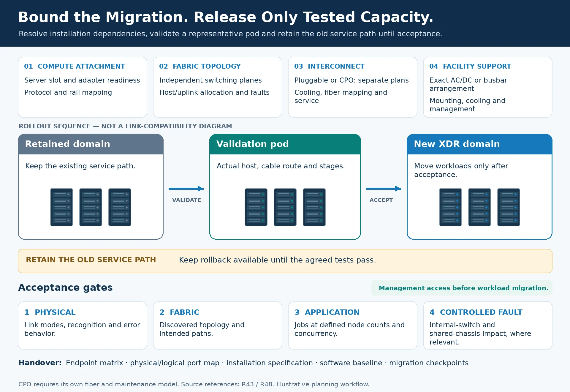Click 'installation specification' in handover line
This screenshot has height=392, width=570.
(270, 363)
